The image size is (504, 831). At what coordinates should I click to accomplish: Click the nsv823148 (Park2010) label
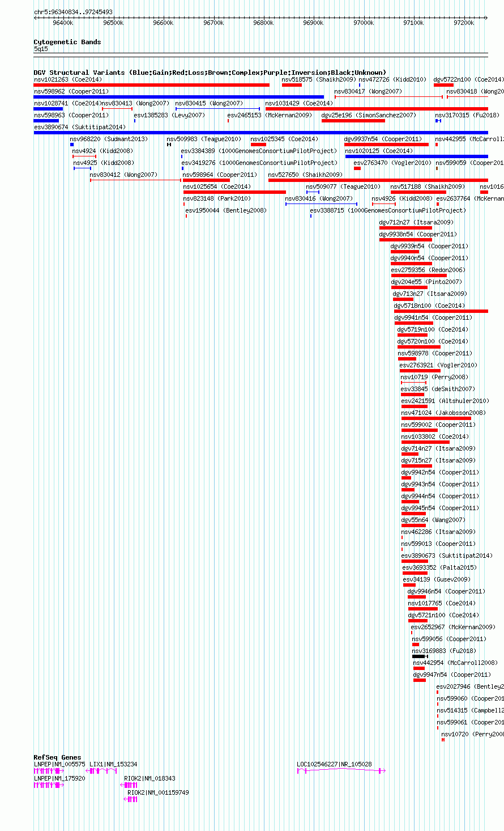[217, 199]
